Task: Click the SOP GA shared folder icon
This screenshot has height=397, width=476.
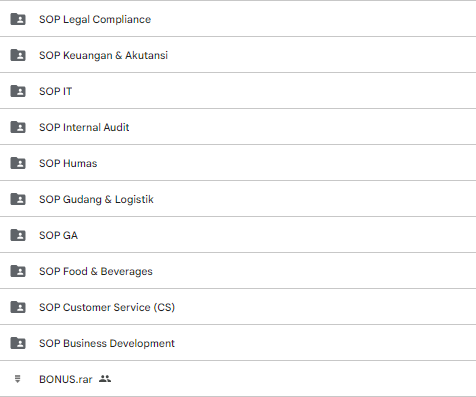Action: (18, 235)
